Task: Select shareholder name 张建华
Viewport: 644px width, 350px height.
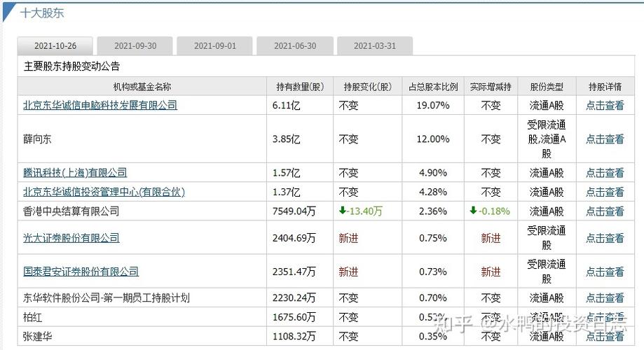Action: coord(37,337)
